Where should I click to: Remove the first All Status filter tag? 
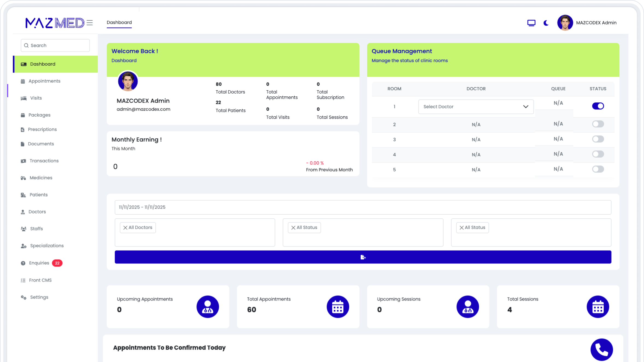293,228
